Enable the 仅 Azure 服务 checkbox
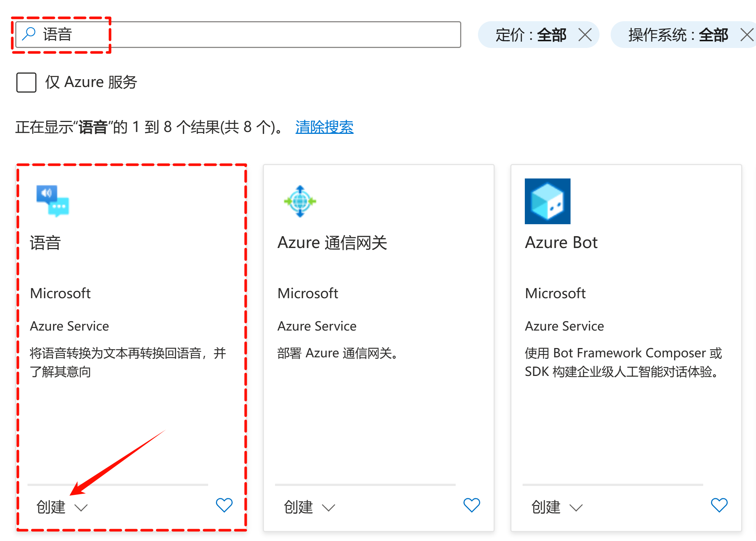Image resolution: width=756 pixels, height=541 pixels. coord(26,82)
